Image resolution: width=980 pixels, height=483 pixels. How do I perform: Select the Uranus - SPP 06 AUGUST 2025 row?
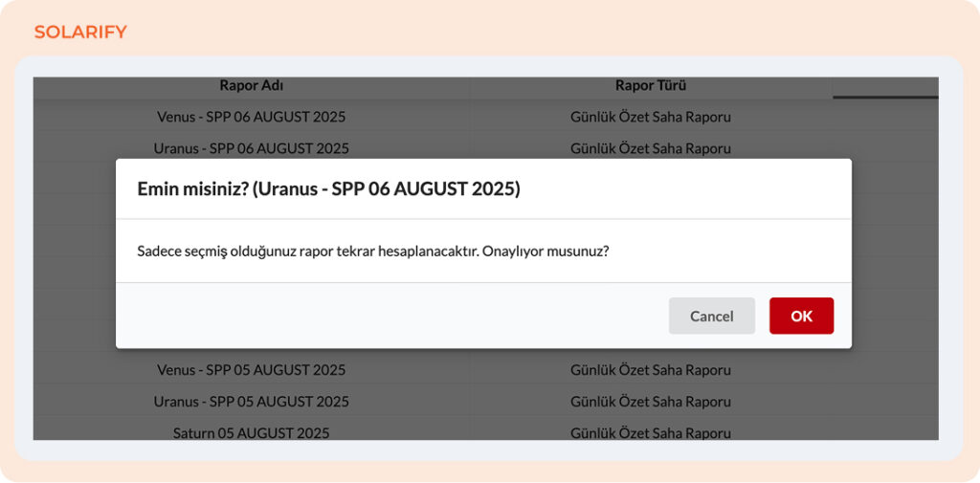(x=251, y=148)
